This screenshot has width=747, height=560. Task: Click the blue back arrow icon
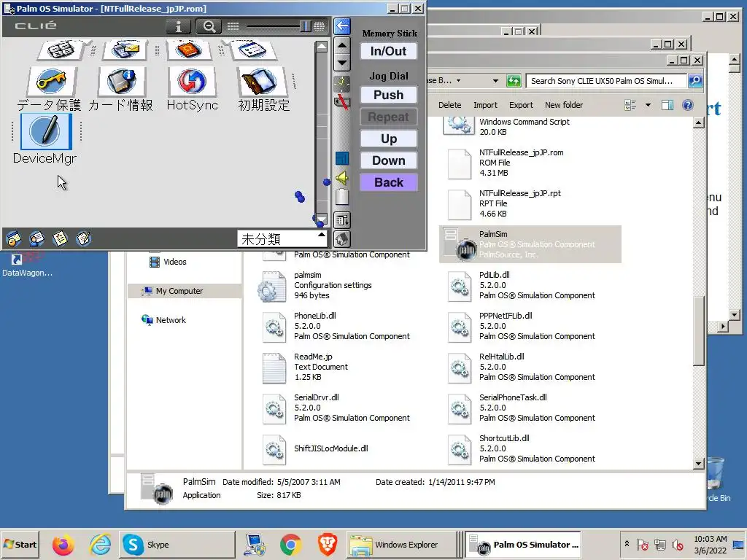pos(342,26)
